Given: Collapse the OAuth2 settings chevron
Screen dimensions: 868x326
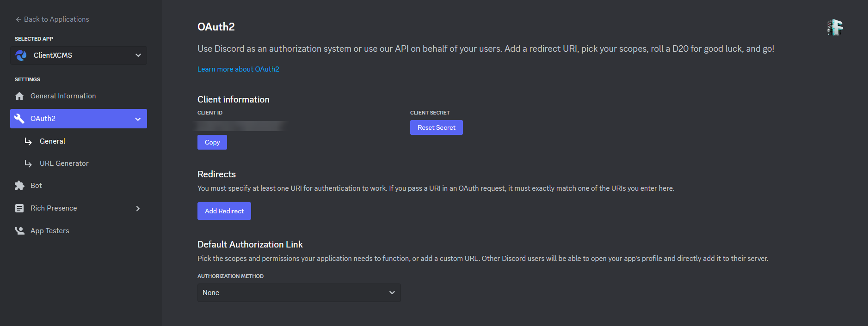Looking at the screenshot, I should coord(138,119).
